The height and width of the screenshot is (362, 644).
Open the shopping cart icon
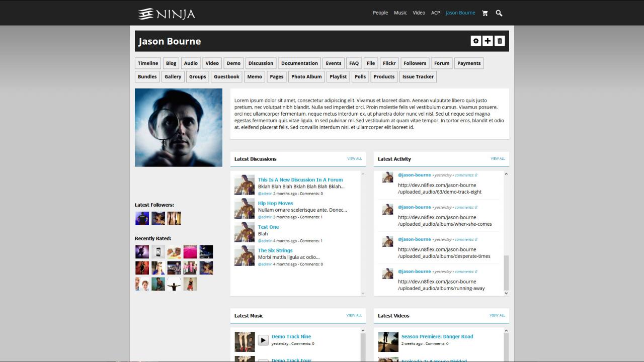(485, 13)
